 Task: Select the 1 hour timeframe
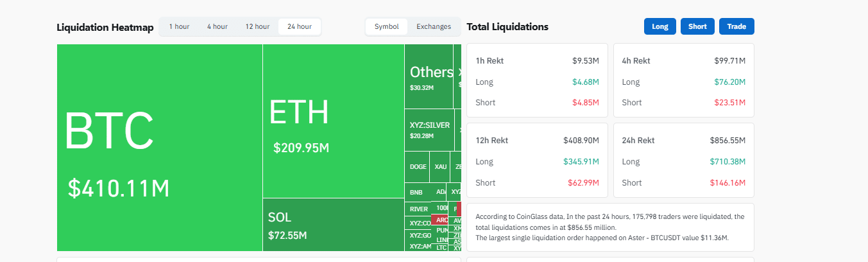[179, 27]
